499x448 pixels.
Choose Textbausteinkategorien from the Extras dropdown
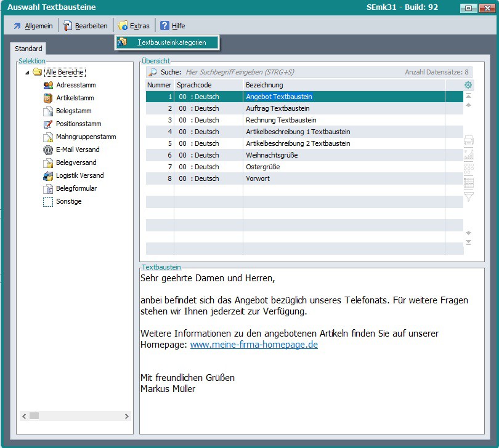[167, 42]
